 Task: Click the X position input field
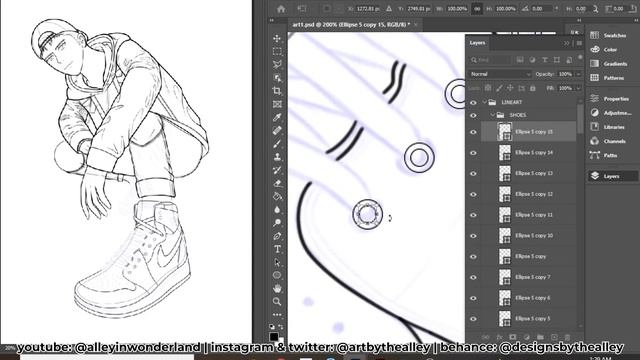click(367, 9)
